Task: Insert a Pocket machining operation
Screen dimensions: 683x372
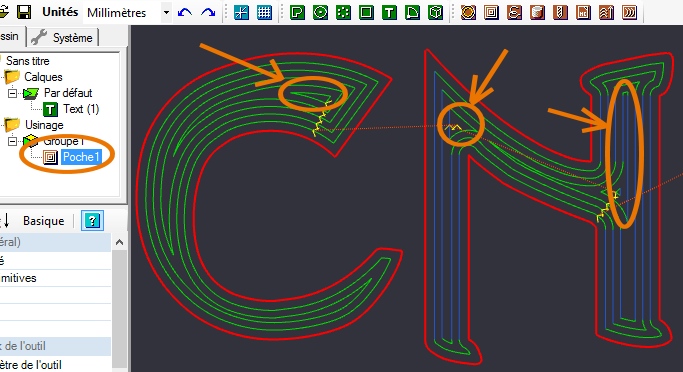Action: (x=491, y=12)
